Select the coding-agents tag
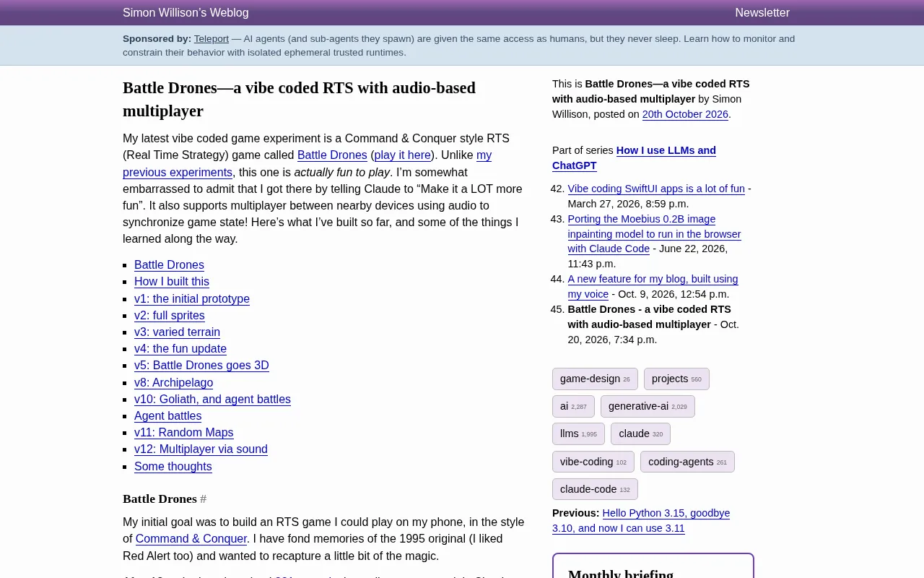The width and height of the screenshot is (924, 578). (x=687, y=462)
